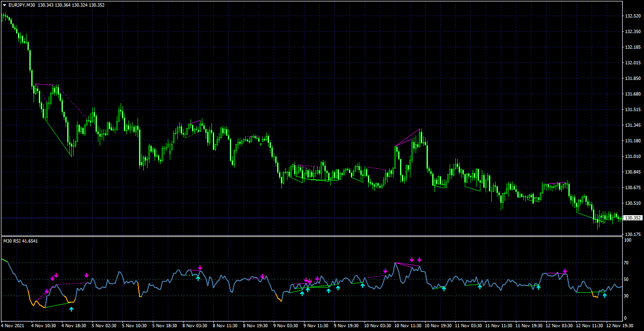Select the 4 Nov 2021 date label
This screenshot has width=644, height=331.
[x=13, y=325]
